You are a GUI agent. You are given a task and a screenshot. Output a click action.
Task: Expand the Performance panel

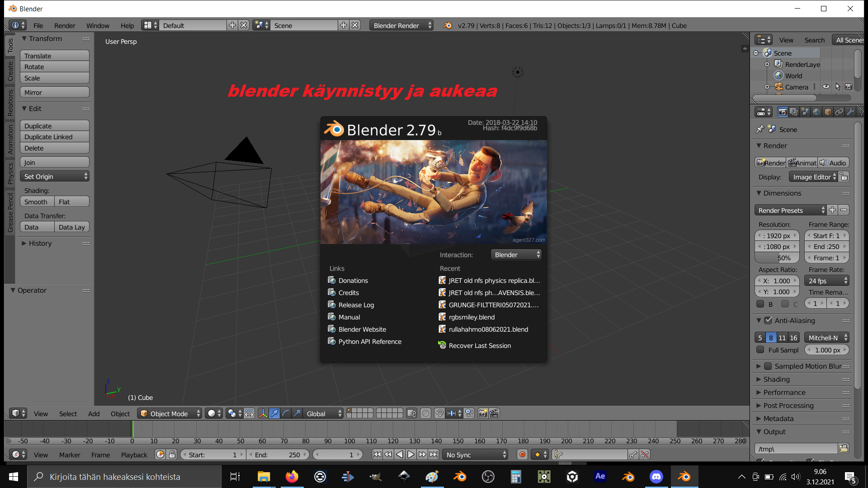point(784,392)
